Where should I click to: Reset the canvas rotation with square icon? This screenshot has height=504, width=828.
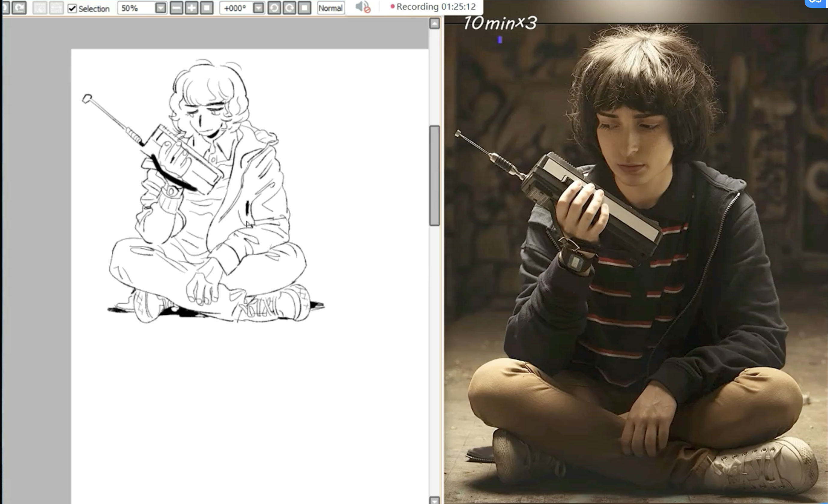coord(304,8)
